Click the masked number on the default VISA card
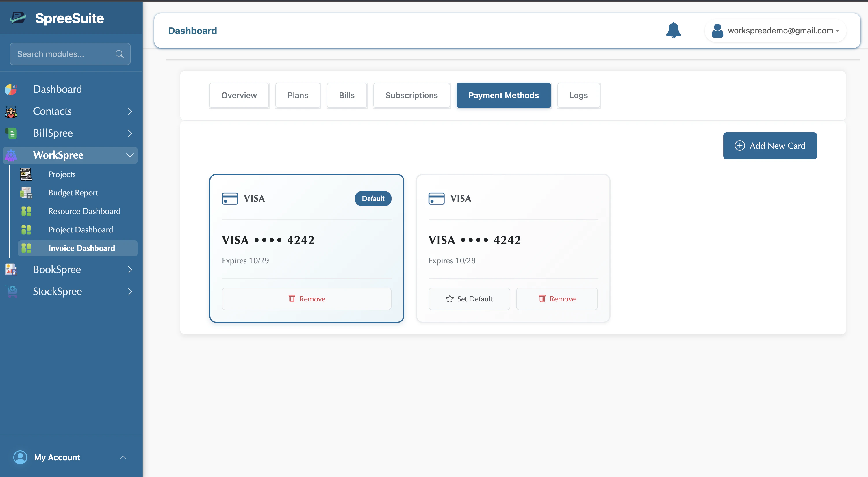Image resolution: width=868 pixels, height=477 pixels. click(268, 240)
